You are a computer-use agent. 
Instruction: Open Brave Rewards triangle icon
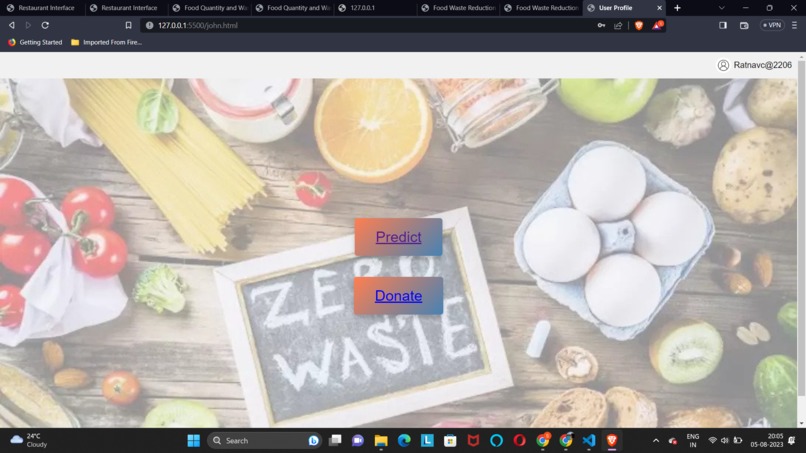pos(657,25)
